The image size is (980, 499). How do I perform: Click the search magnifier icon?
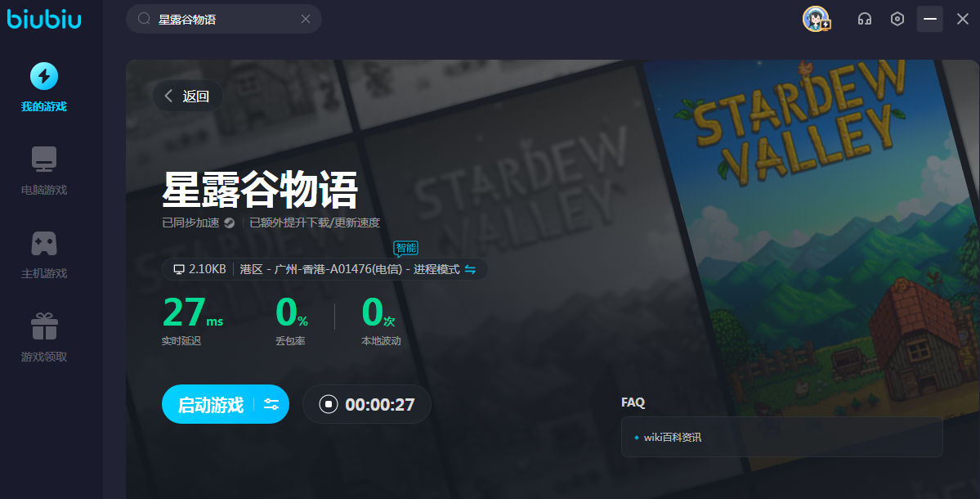pyautogui.click(x=145, y=19)
